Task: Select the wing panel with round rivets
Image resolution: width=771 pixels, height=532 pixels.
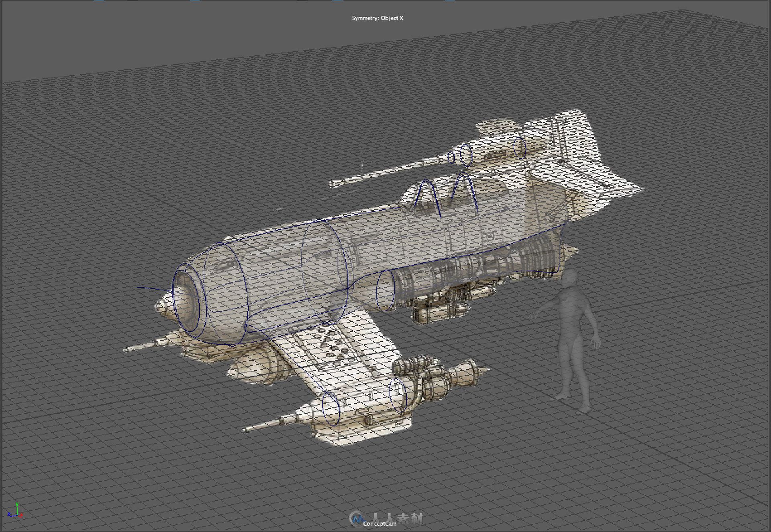Action: coord(335,345)
